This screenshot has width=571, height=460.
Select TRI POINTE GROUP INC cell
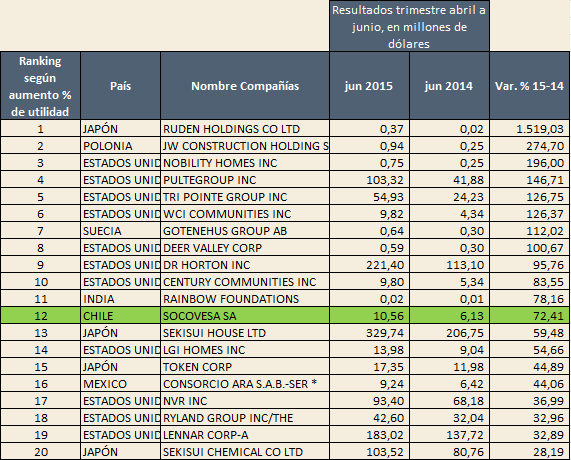point(245,197)
